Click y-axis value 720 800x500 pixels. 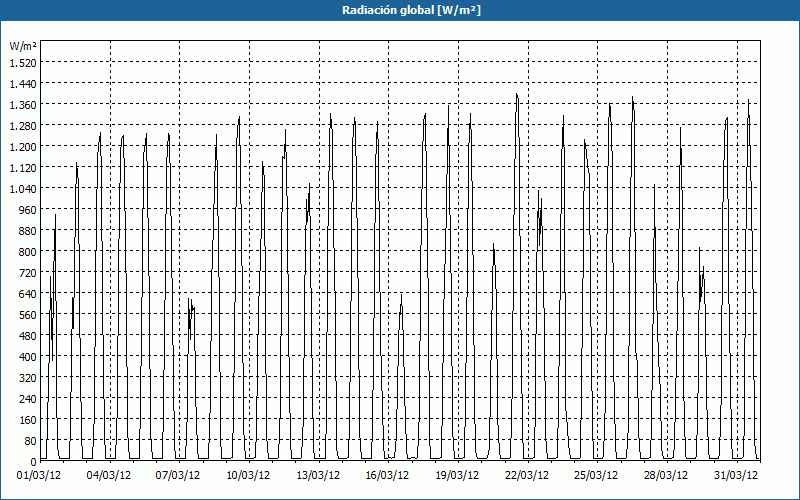click(28, 273)
